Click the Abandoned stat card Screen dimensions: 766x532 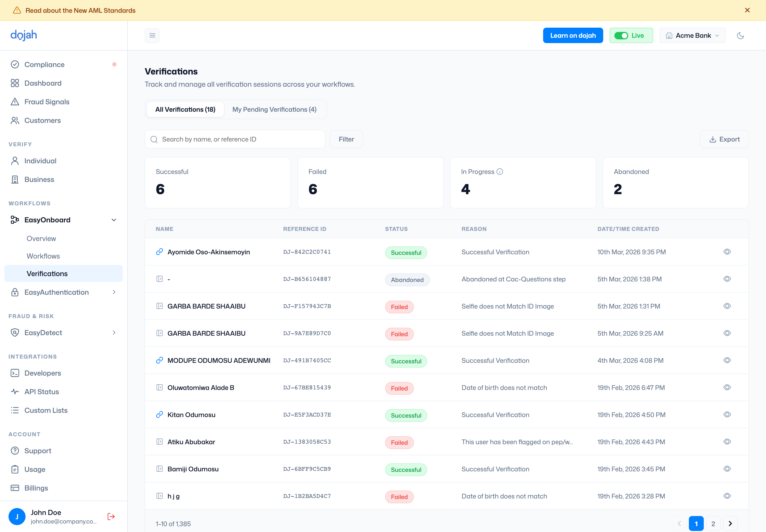[676, 183]
